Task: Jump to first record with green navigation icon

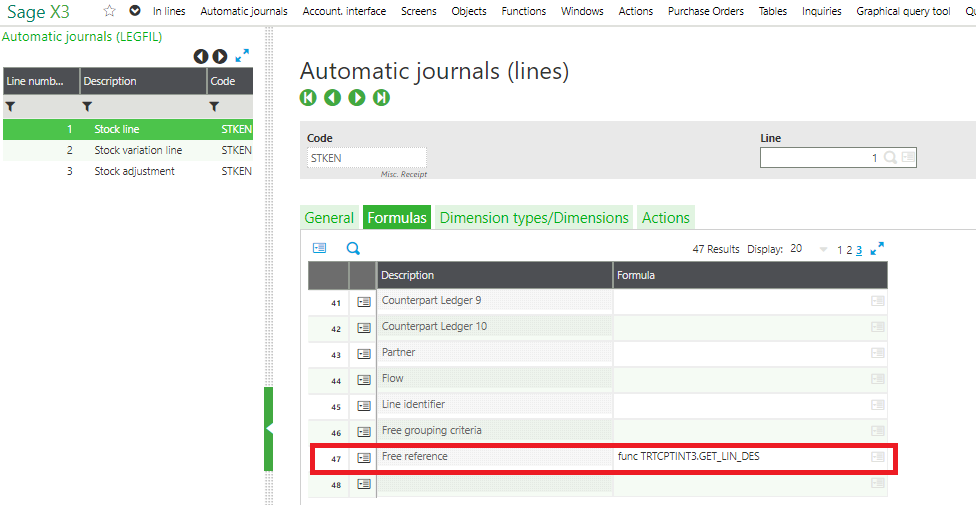Action: [308, 98]
